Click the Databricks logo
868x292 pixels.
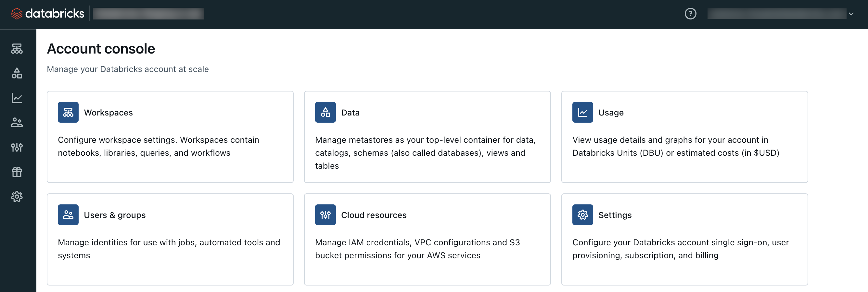(48, 14)
